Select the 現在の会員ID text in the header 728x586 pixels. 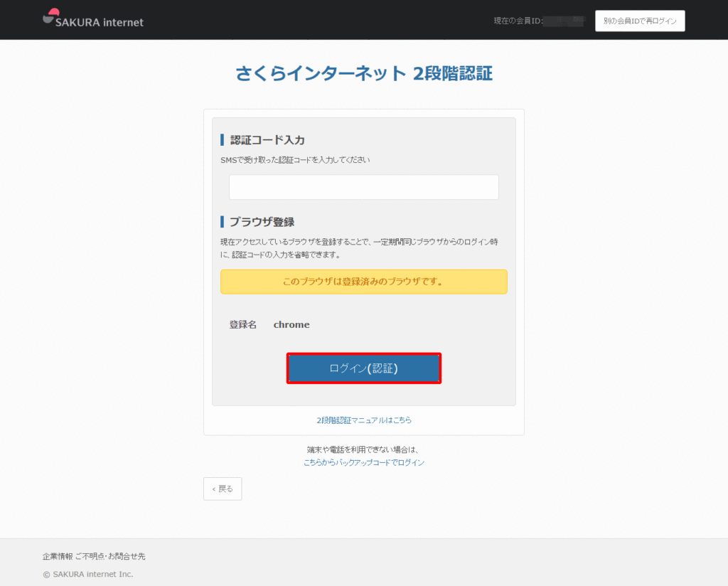click(519, 20)
